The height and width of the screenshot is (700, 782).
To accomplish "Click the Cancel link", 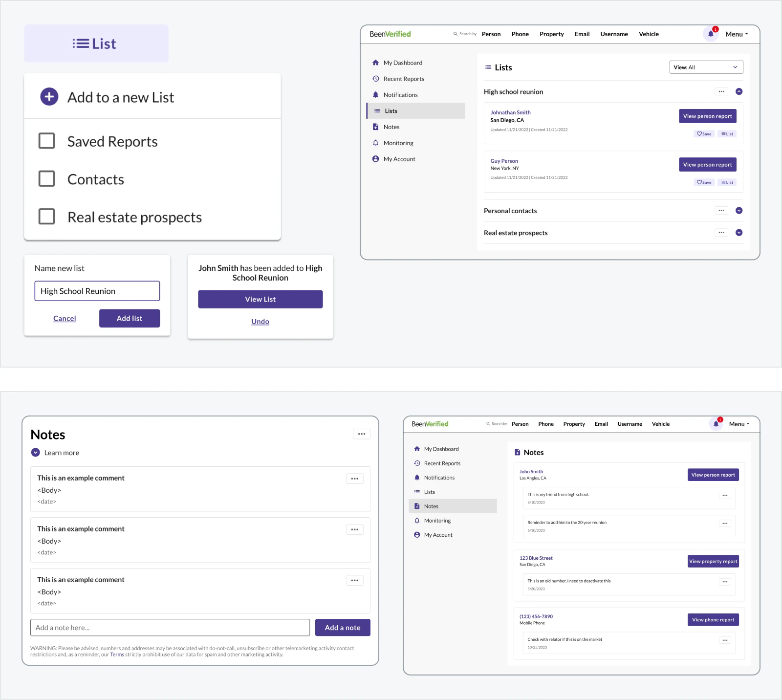I will click(65, 318).
